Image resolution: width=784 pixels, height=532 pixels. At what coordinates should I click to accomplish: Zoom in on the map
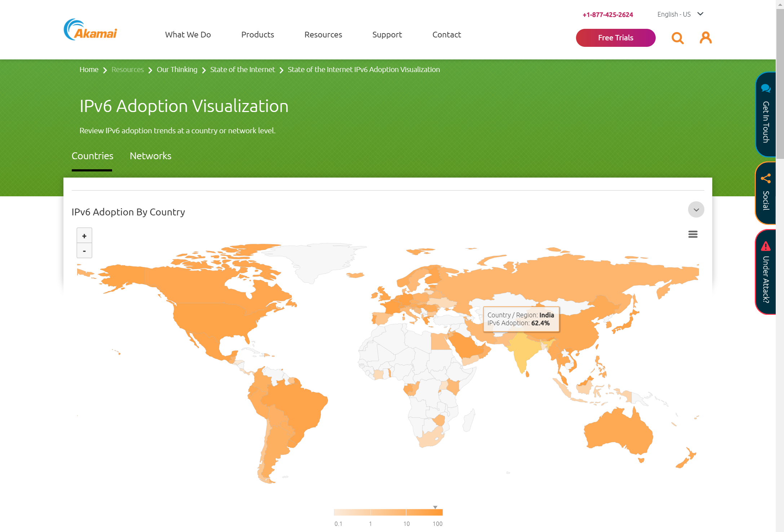click(x=84, y=236)
